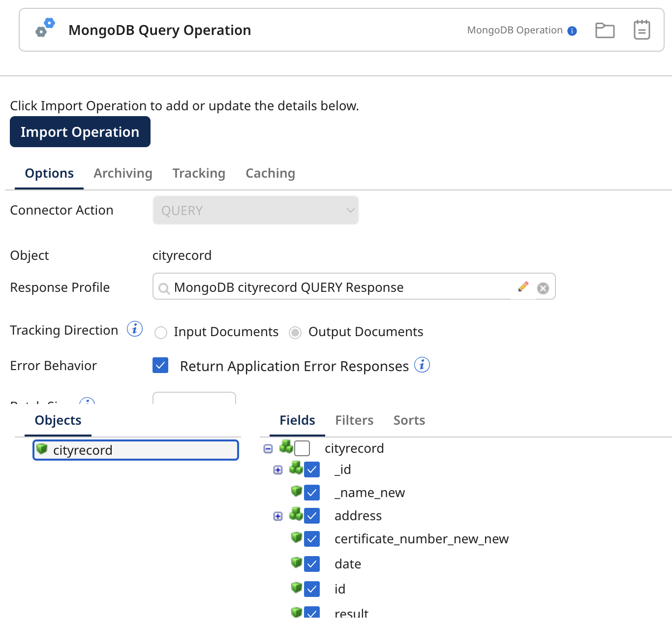Uncheck Return Application Error Responses checkbox
Image resolution: width=672 pixels, height=625 pixels.
(160, 366)
